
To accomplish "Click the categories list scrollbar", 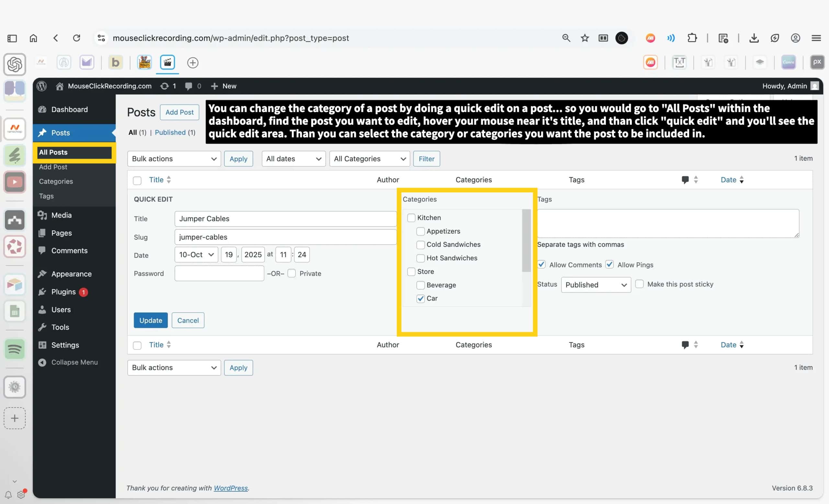I will [526, 240].
